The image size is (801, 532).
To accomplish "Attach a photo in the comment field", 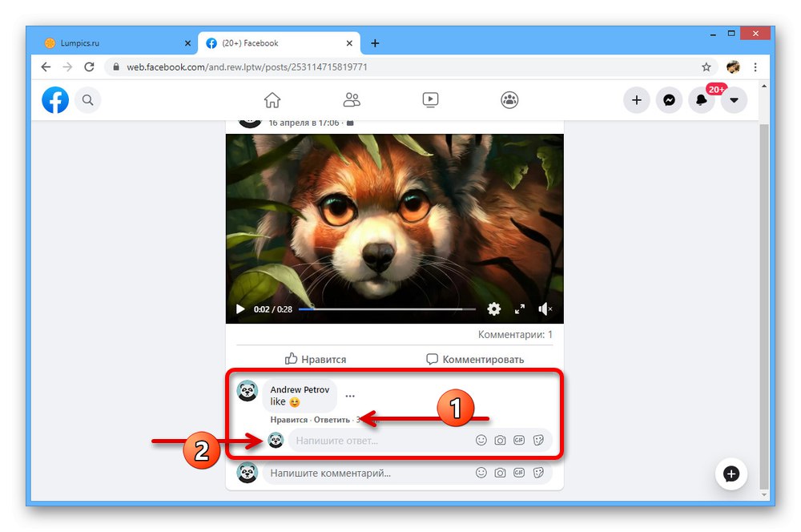I will coord(500,473).
